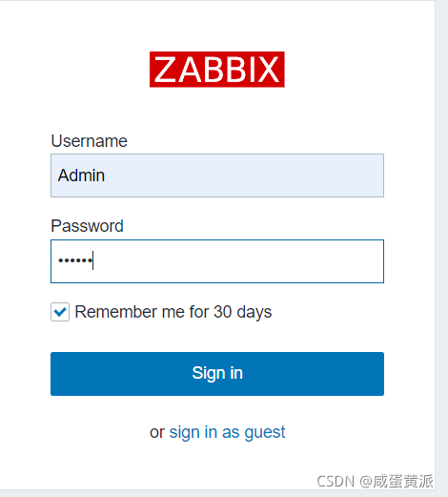Click the empty right side of the Password field
Image resolution: width=448 pixels, height=497 pixels.
(286, 261)
